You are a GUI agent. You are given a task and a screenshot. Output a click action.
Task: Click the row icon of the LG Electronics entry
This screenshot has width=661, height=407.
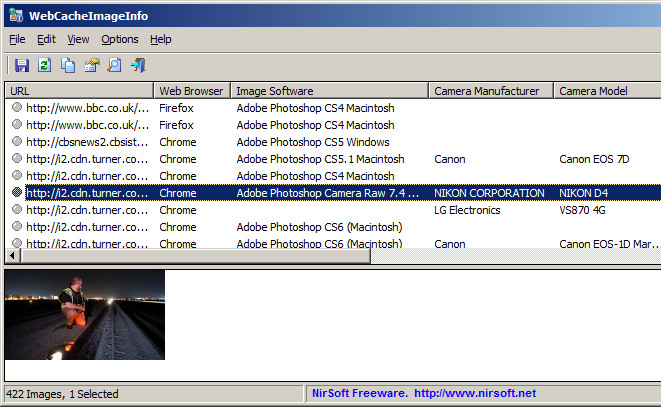tap(17, 209)
